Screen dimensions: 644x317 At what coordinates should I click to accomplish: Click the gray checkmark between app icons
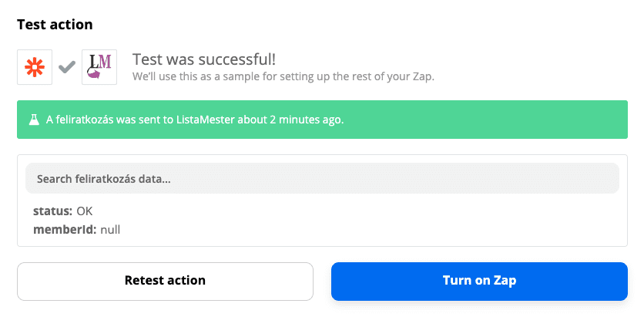pos(67,66)
